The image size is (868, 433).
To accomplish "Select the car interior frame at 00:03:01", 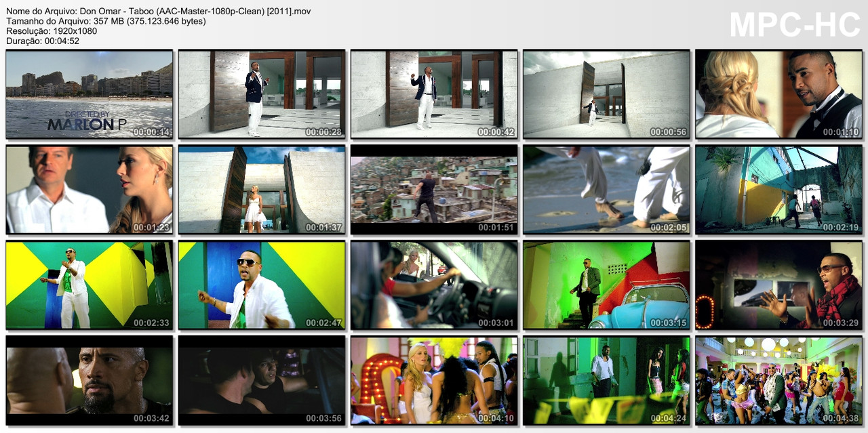I will point(434,285).
